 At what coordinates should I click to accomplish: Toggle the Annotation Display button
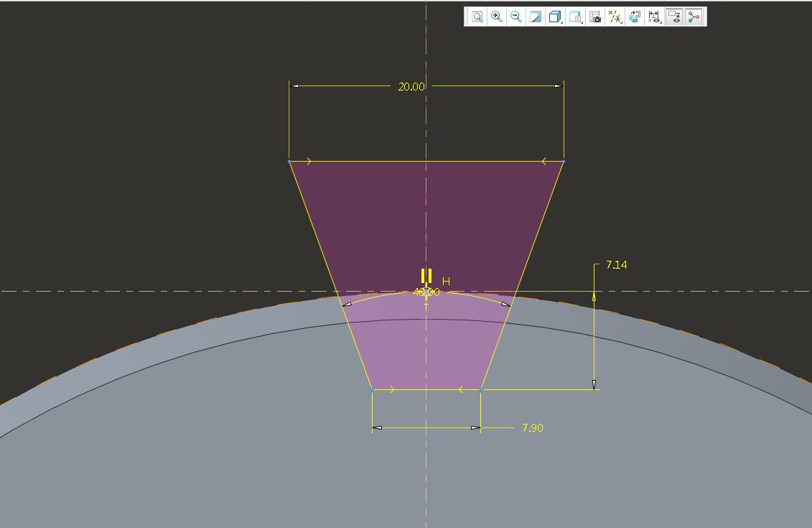point(673,17)
